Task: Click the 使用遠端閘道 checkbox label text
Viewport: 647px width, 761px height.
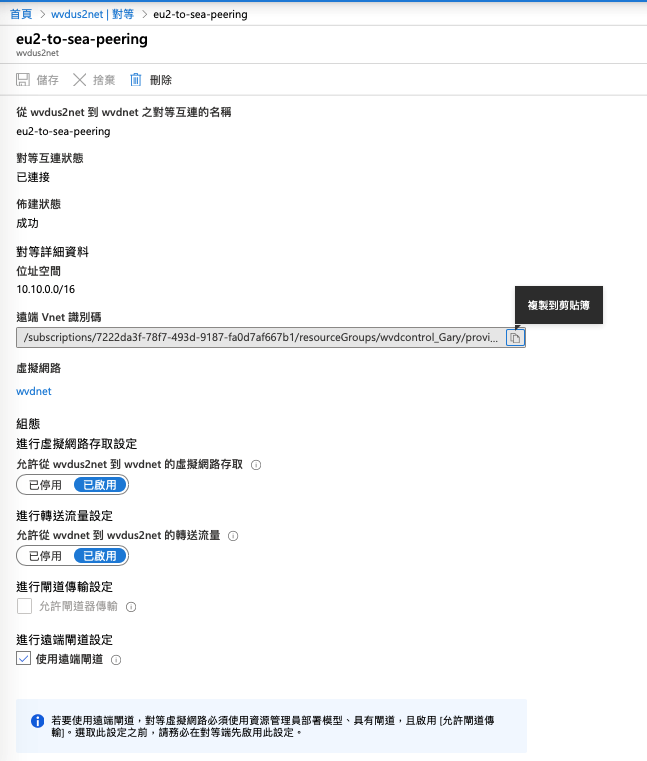Action: (x=69, y=659)
